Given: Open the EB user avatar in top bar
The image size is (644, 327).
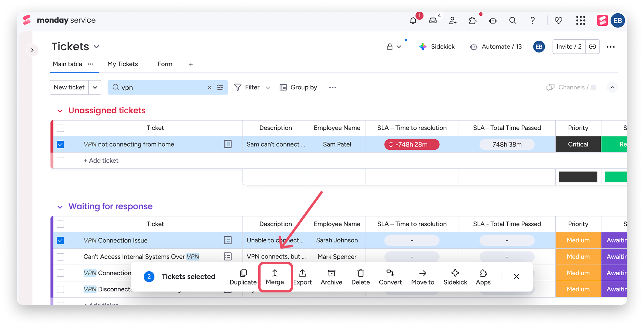Looking at the screenshot, I should (x=618, y=21).
